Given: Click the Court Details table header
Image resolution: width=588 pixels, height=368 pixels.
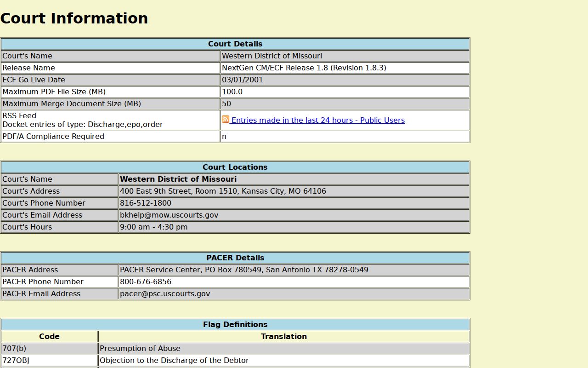Looking at the screenshot, I should click(x=235, y=44).
